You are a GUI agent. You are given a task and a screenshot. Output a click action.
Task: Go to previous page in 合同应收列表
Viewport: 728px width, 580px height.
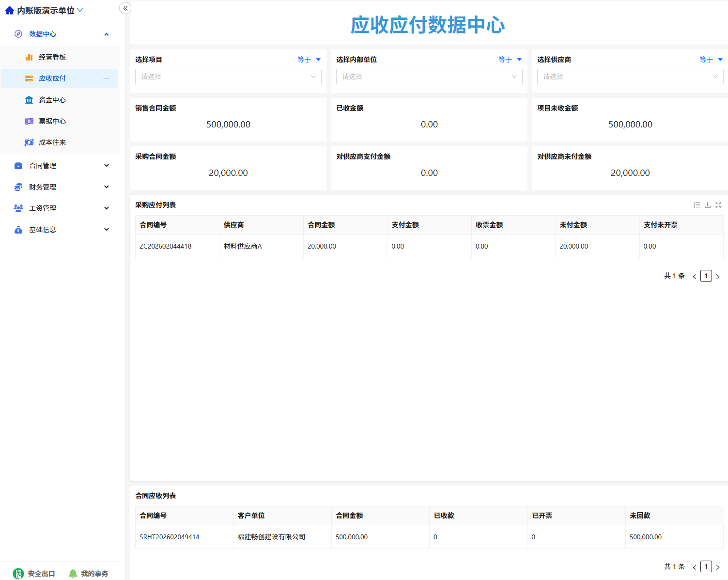(695, 567)
